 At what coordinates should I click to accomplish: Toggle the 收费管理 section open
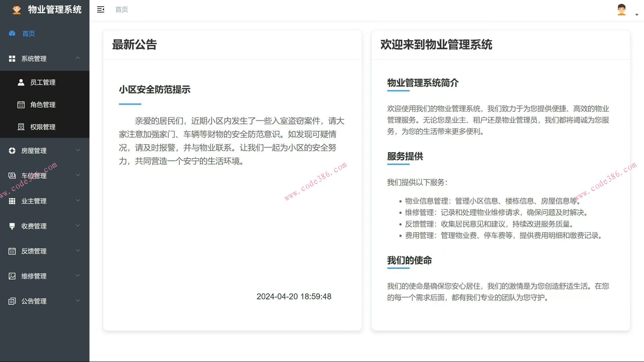click(78, 225)
